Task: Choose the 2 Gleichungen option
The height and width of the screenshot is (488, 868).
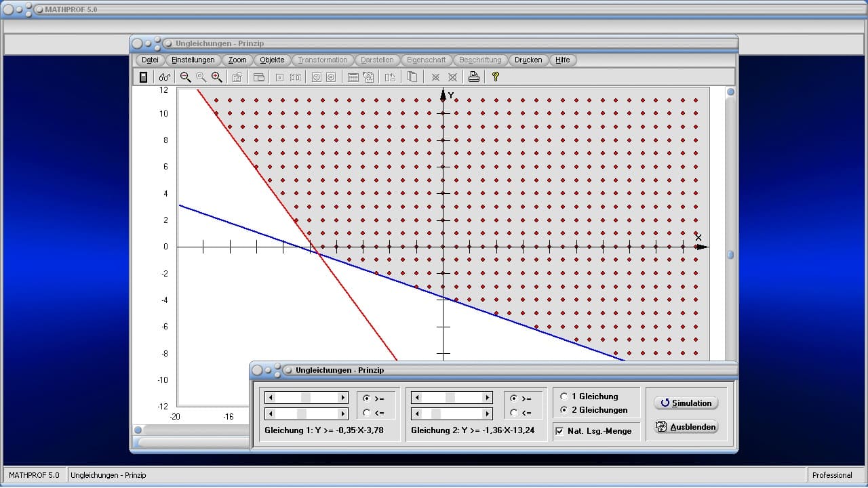Action: [x=564, y=410]
